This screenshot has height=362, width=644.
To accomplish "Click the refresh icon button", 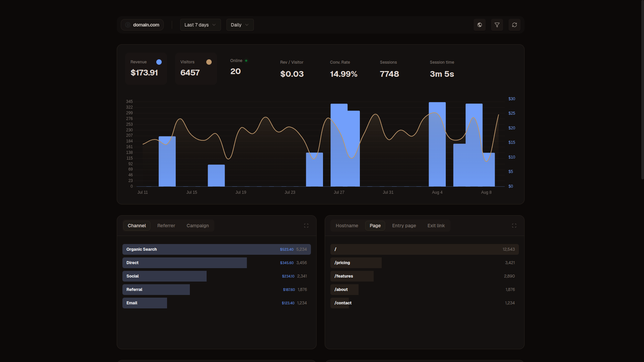I will pos(515,25).
